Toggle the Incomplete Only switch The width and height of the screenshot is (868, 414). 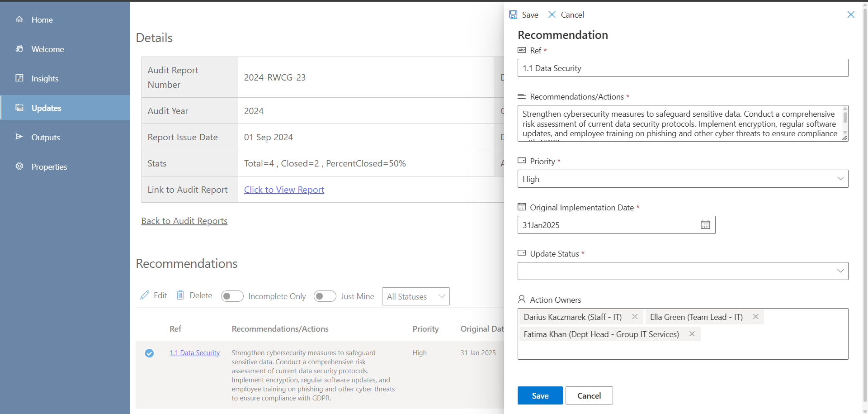pyautogui.click(x=232, y=296)
